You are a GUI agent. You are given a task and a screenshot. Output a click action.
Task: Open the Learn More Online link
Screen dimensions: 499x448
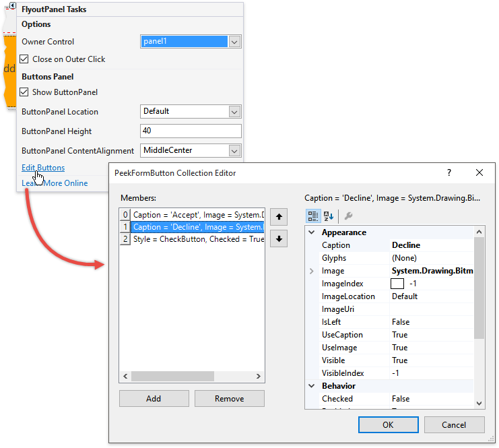click(55, 183)
